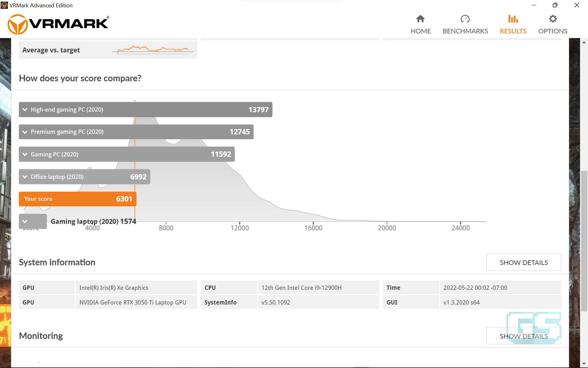This screenshot has width=588, height=368.
Task: Switch to the RESULTS tab label
Action: coord(513,31)
